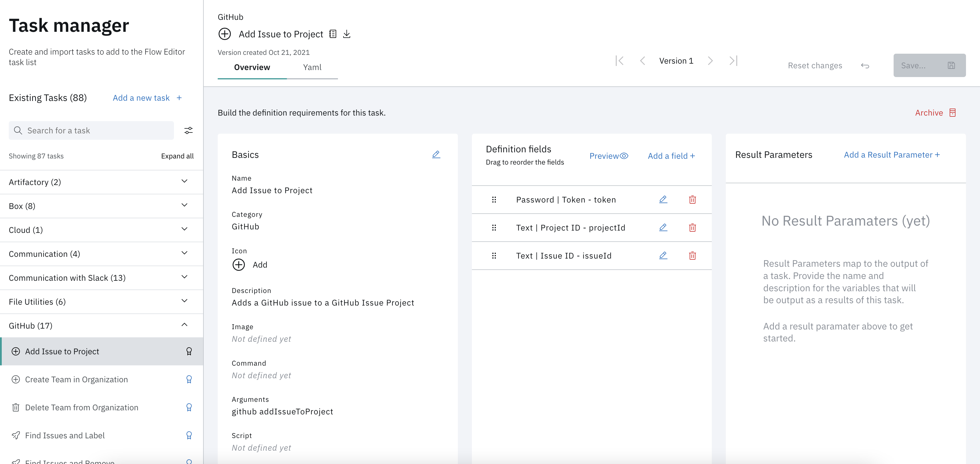Select the Overview tab

(252, 67)
